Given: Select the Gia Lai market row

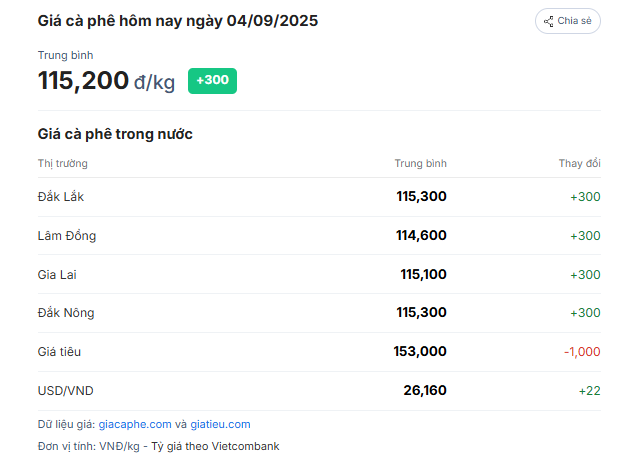Looking at the screenshot, I should pos(319,274).
